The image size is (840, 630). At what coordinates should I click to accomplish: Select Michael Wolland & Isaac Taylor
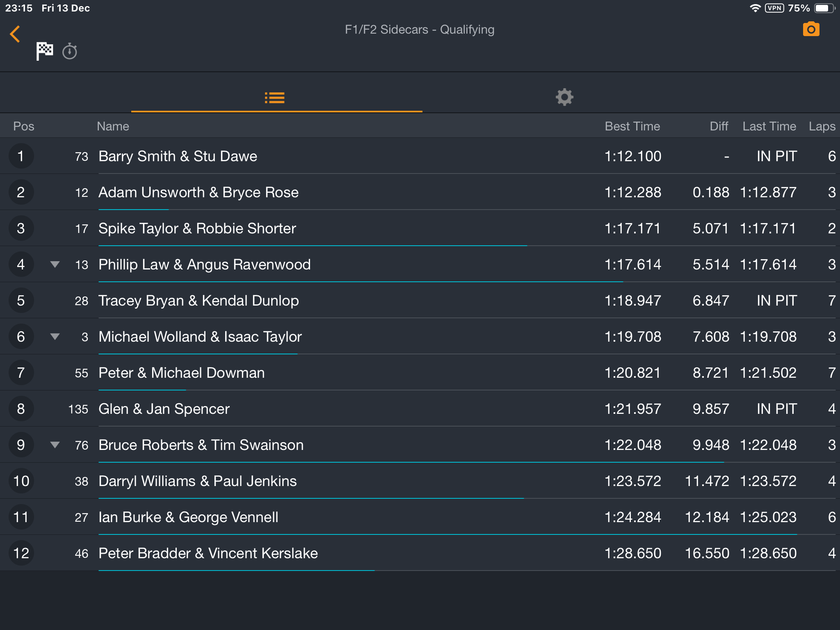pos(200,337)
